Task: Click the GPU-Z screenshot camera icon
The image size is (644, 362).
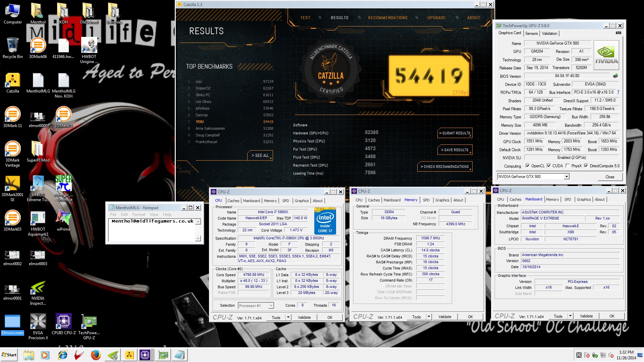Action: pyautogui.click(x=618, y=33)
